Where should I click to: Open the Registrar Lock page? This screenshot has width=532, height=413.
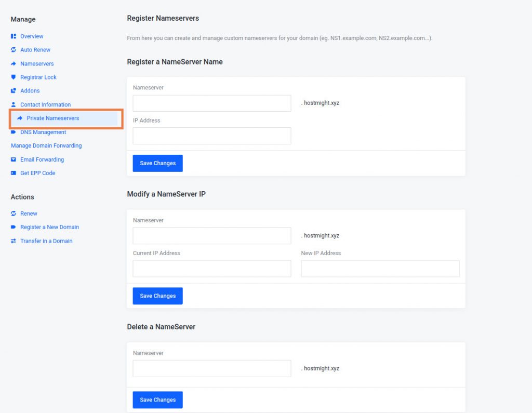[x=38, y=77]
